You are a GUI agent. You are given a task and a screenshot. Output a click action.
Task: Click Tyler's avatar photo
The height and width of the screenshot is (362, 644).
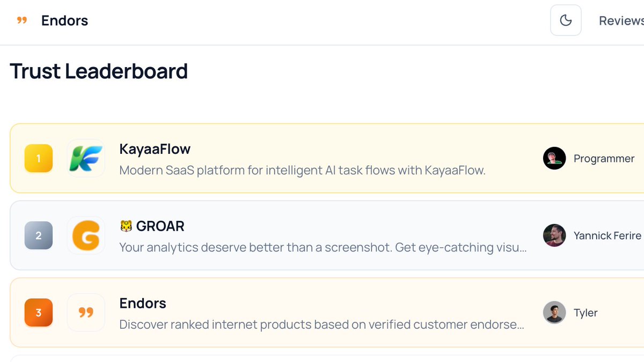tap(554, 313)
